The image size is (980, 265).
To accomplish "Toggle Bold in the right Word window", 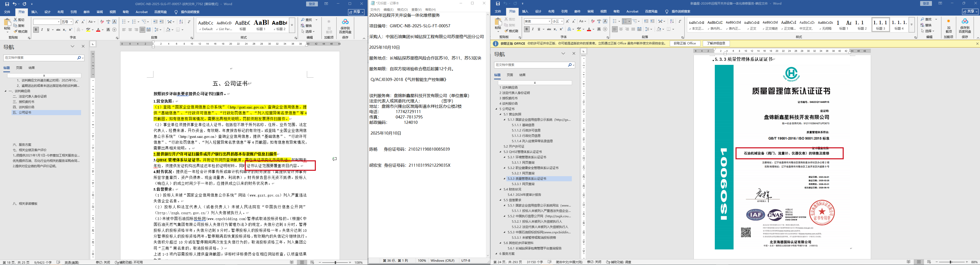I will click(527, 29).
